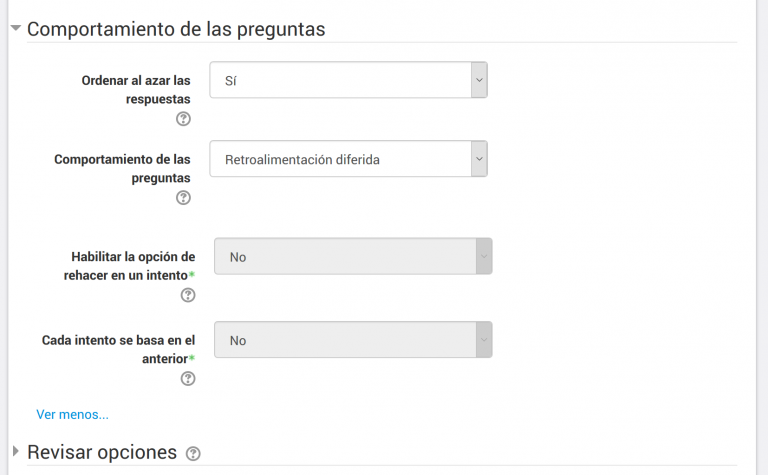Image resolution: width=768 pixels, height=475 pixels.
Task: Click the Comportamiento de las preguntas section heading
Action: (x=176, y=29)
